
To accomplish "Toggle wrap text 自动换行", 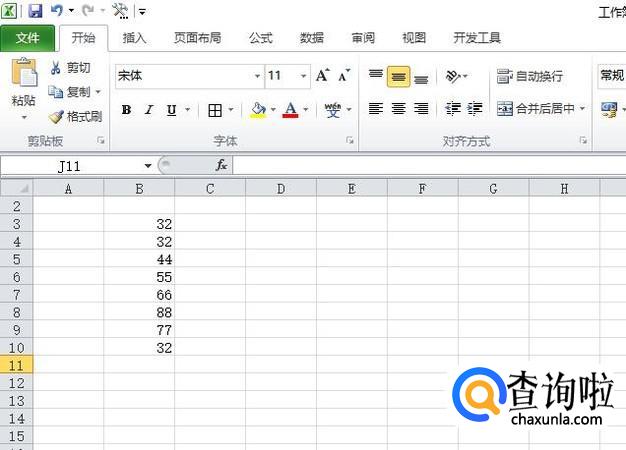I will (529, 76).
